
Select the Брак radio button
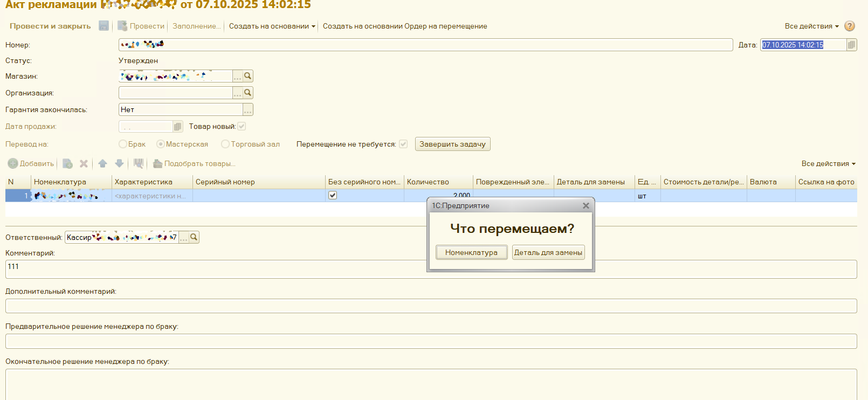click(123, 144)
